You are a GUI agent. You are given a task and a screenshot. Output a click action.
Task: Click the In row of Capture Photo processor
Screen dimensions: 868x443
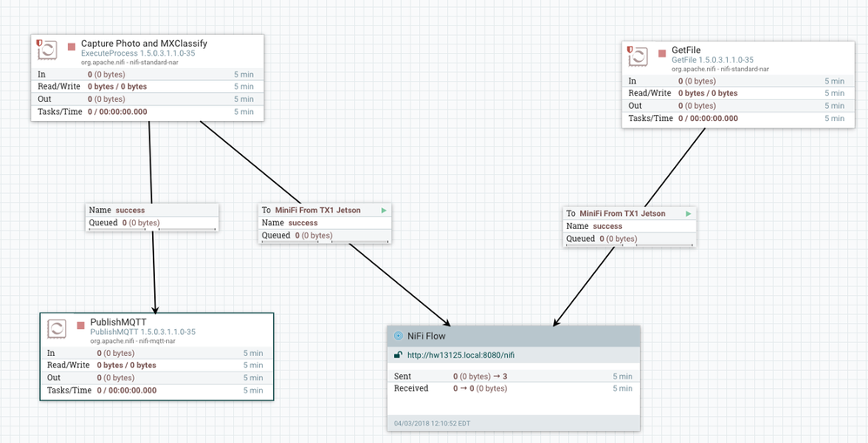coord(147,74)
